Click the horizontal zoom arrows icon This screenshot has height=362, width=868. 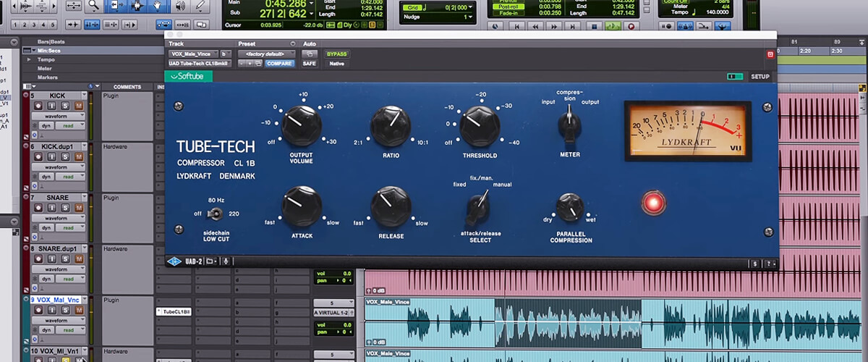coord(75,6)
